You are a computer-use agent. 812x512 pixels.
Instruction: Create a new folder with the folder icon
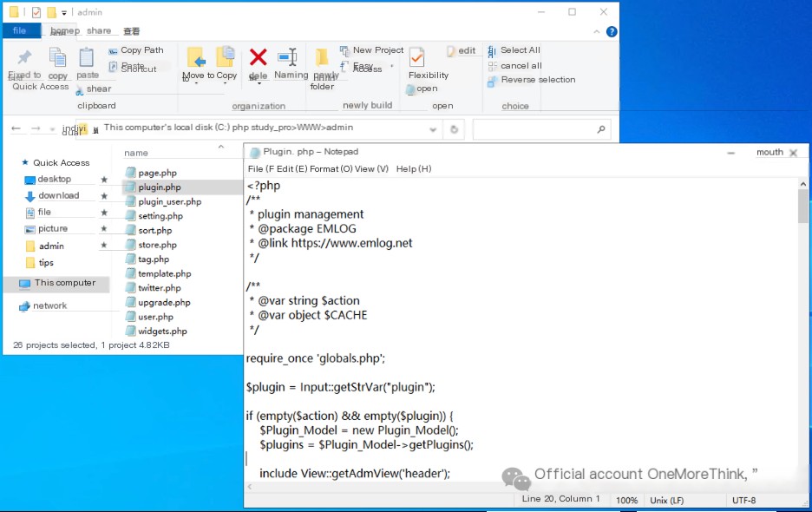pos(322,59)
